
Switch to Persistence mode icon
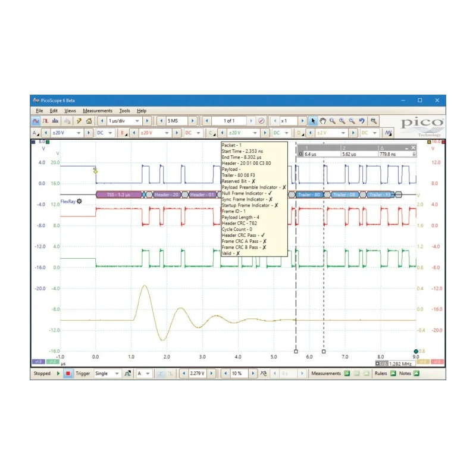coord(46,121)
